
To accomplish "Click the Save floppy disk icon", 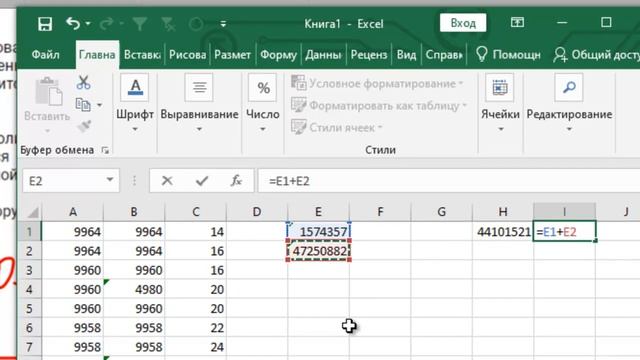I will pos(45,24).
